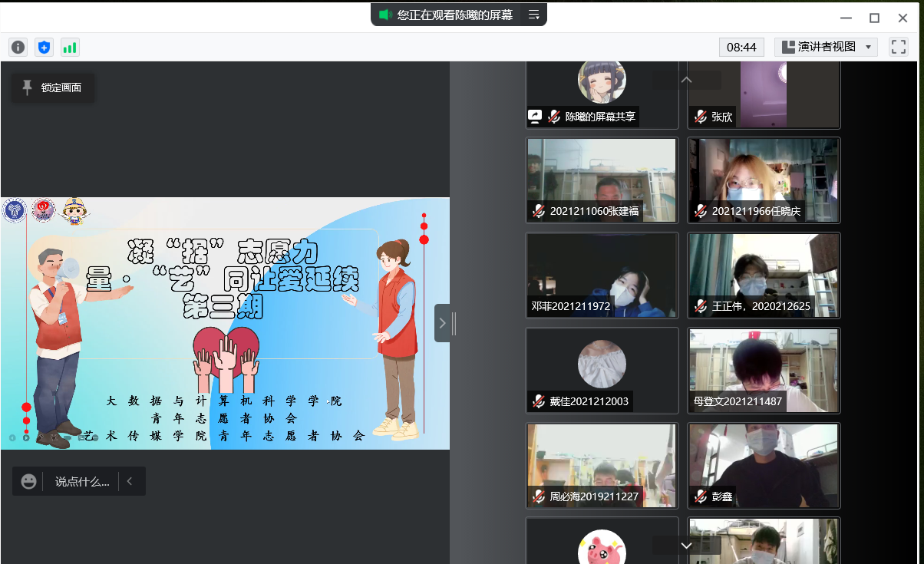Collapse the chat bar with the left chevron
The image size is (924, 564).
(x=130, y=481)
